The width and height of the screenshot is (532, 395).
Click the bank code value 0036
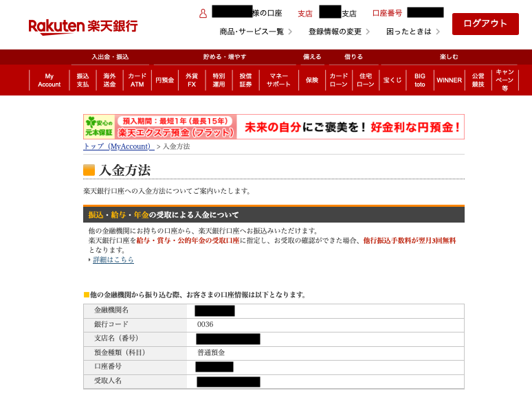tap(206, 324)
